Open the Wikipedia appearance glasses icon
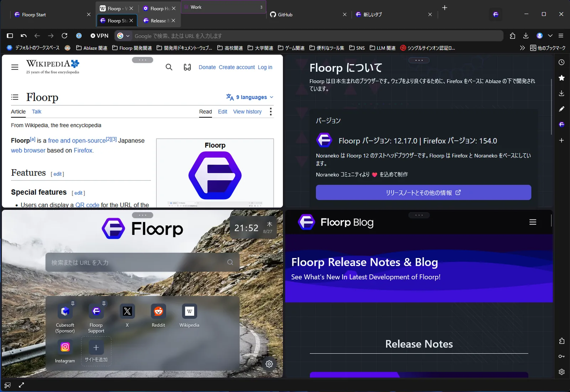The image size is (570, 392). (187, 67)
